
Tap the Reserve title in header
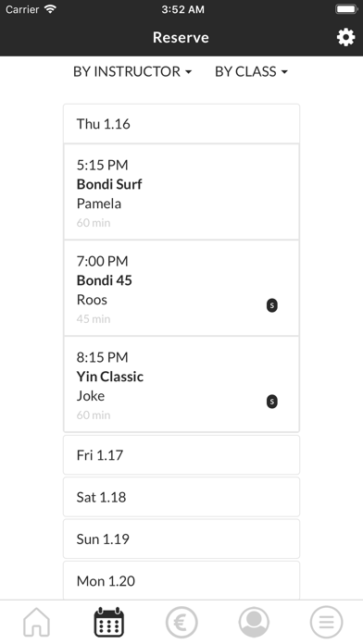(181, 37)
